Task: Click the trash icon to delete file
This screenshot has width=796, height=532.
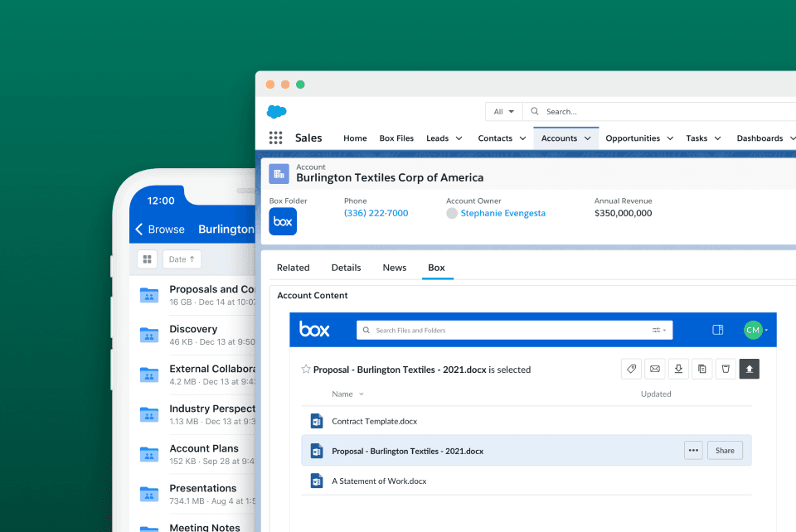Action: (726, 369)
